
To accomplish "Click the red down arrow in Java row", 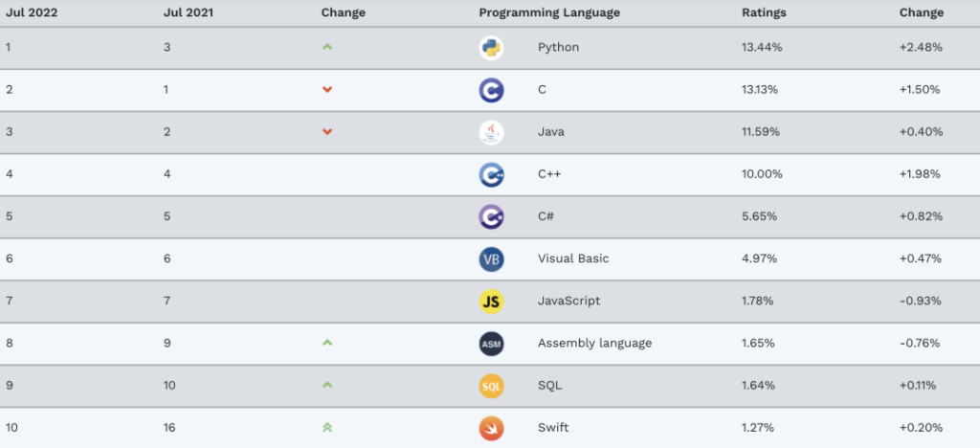I will click(327, 132).
